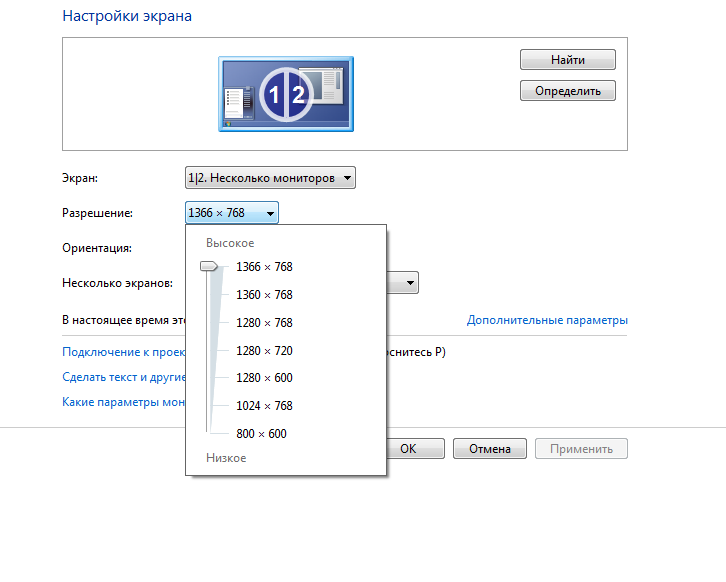Click the Применить button
Image resolution: width=726 pixels, height=582 pixels.
click(582, 449)
